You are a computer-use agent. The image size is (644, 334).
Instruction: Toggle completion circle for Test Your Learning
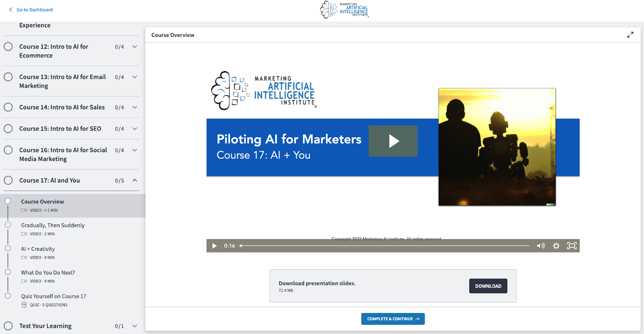[8, 326]
